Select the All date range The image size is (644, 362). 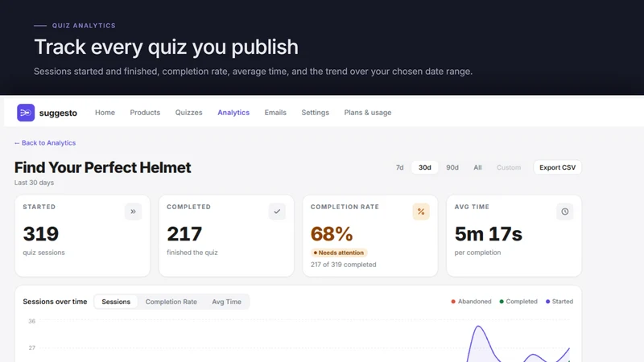(477, 167)
